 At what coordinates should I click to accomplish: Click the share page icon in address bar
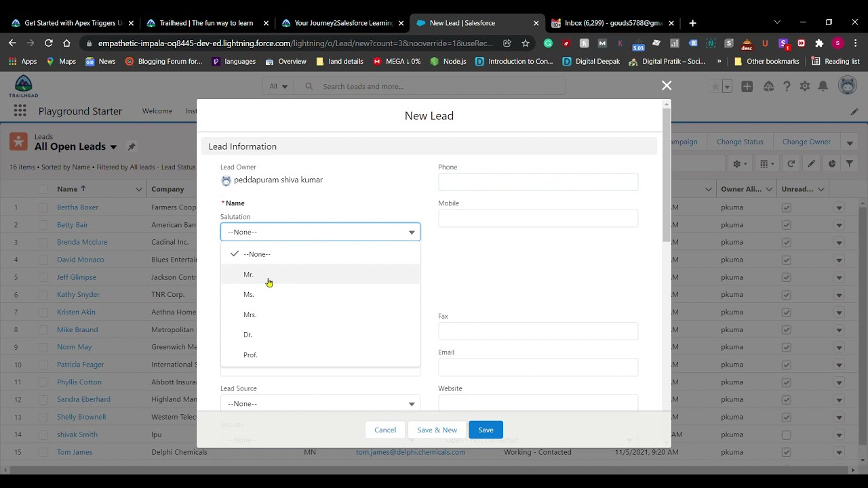coord(507,43)
